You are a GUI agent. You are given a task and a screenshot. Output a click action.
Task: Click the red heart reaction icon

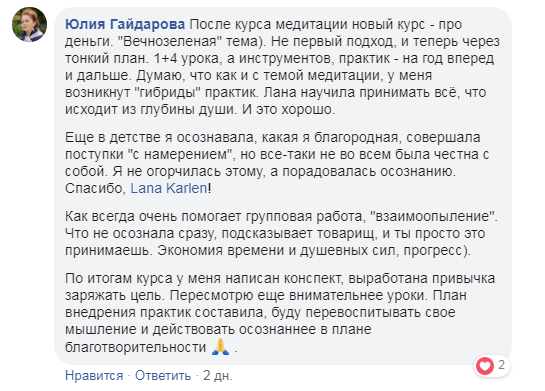pos(485,366)
